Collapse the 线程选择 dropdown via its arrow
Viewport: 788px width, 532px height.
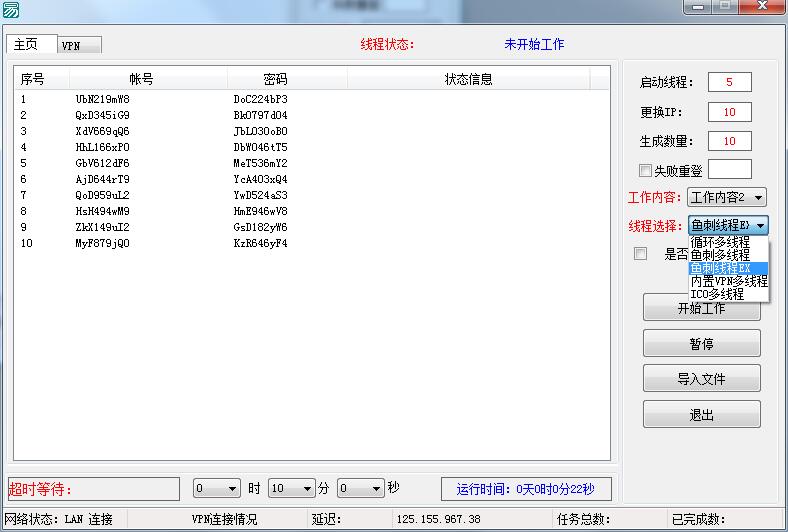[x=759, y=226]
